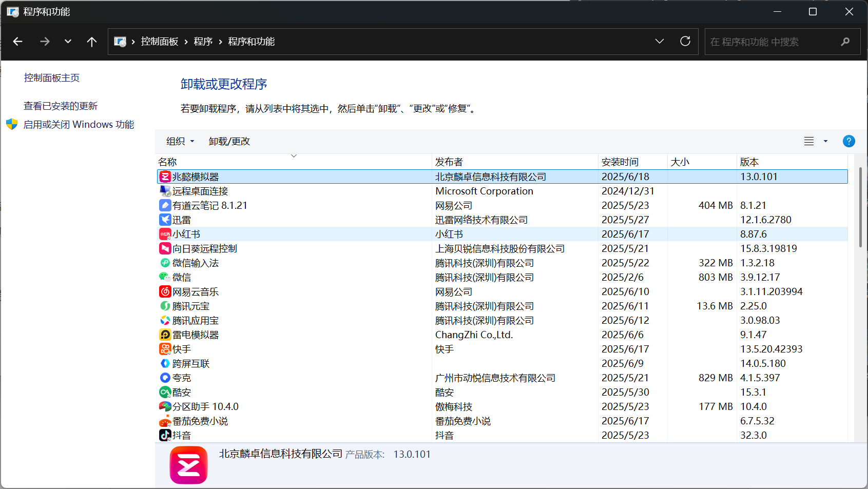Click the 腾讯应用宝 program icon
This screenshot has width=868, height=489.
click(x=165, y=320)
